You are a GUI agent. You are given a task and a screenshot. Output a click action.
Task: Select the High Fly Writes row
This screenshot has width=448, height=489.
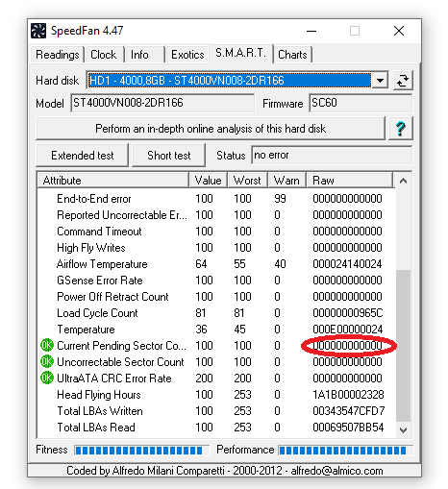tap(216, 248)
